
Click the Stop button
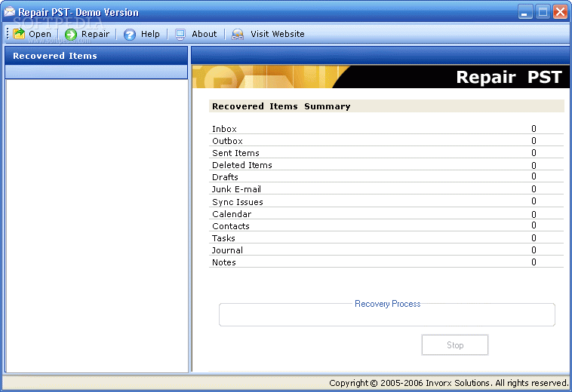coord(455,345)
